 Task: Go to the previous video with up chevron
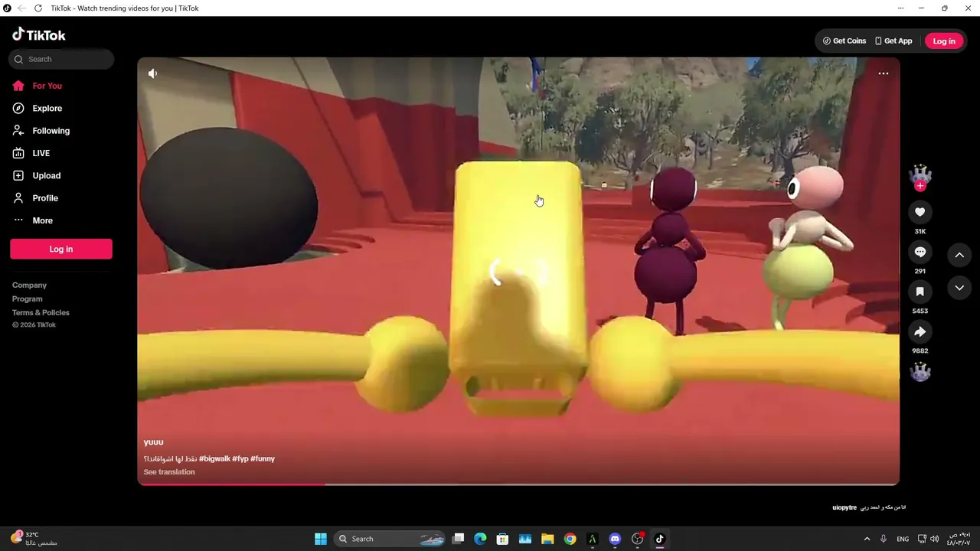pyautogui.click(x=959, y=255)
